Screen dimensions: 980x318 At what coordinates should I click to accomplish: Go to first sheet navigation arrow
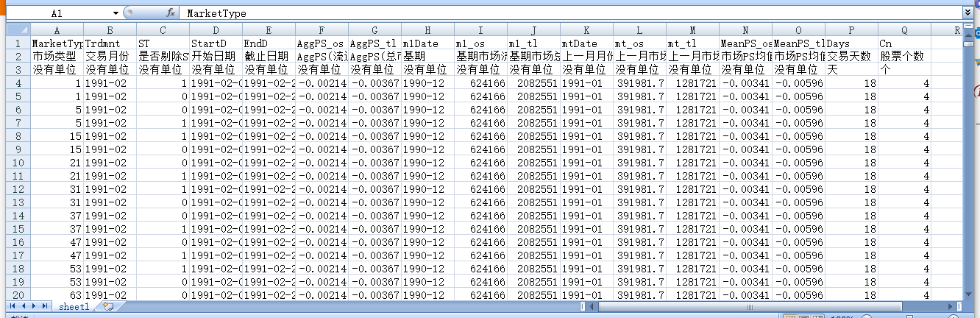[12, 305]
